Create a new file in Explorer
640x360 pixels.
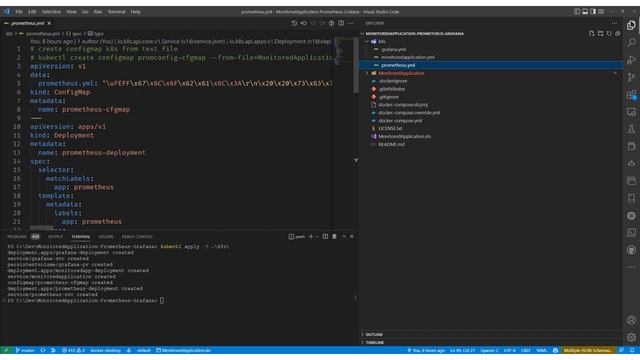(x=592, y=33)
